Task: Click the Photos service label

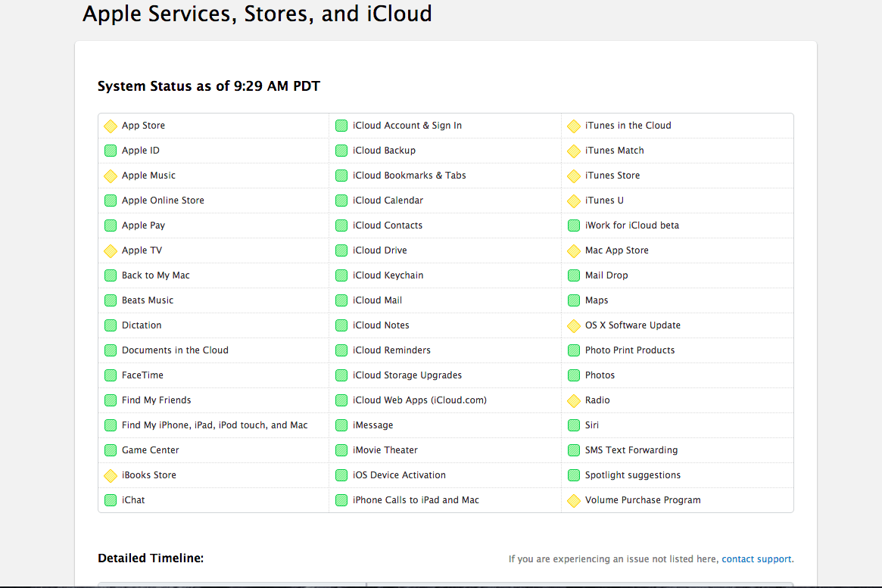Action: coord(600,375)
